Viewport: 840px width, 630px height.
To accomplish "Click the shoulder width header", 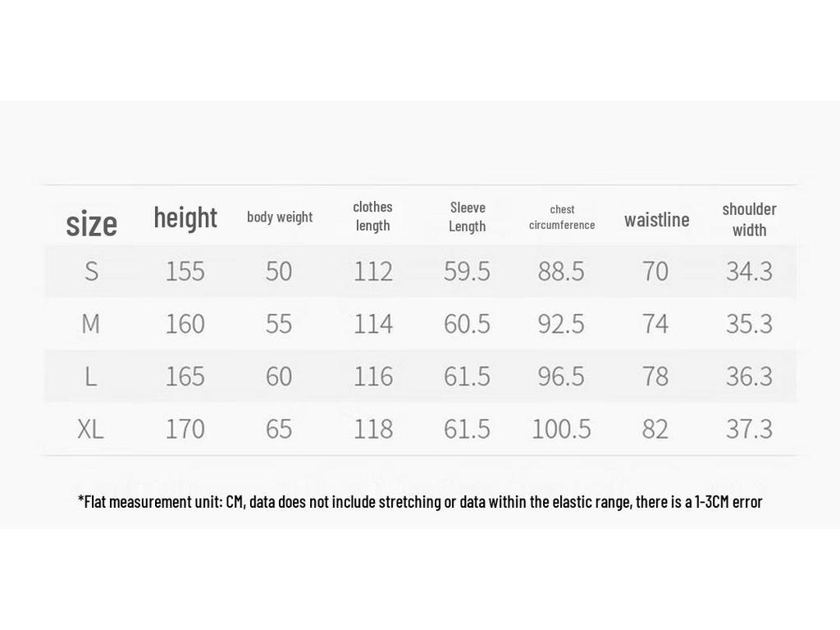I will (749, 220).
